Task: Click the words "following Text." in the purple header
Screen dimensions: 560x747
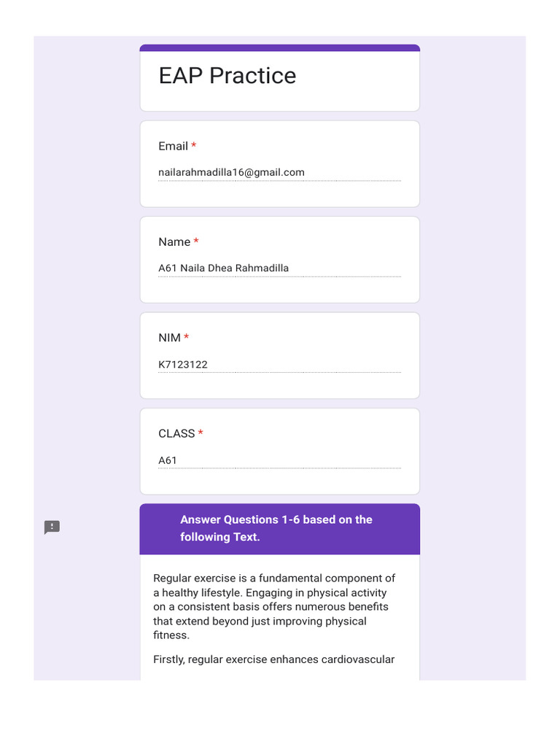Action: 220,537
